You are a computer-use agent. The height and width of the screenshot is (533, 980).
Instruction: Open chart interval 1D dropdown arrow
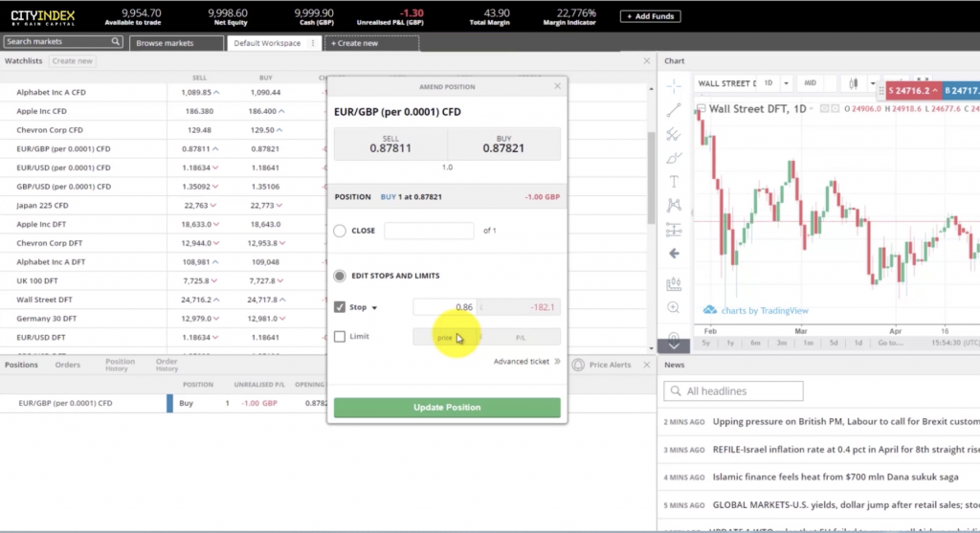pos(787,83)
